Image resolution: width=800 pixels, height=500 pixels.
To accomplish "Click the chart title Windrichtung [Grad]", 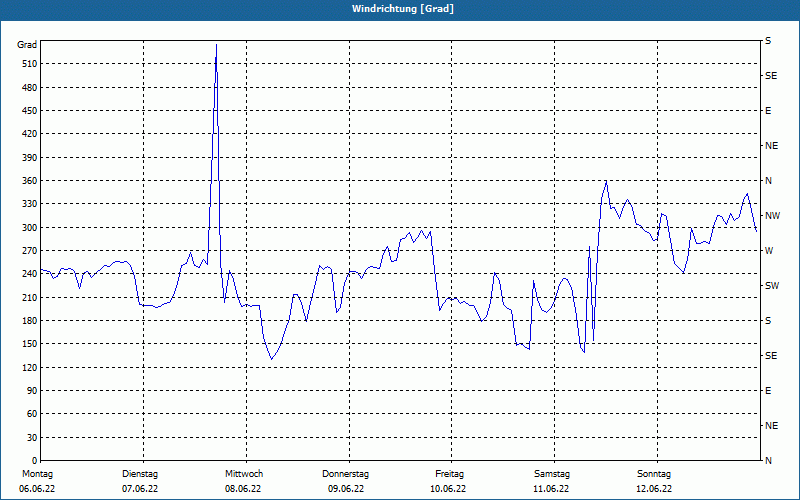I will (x=403, y=9).
